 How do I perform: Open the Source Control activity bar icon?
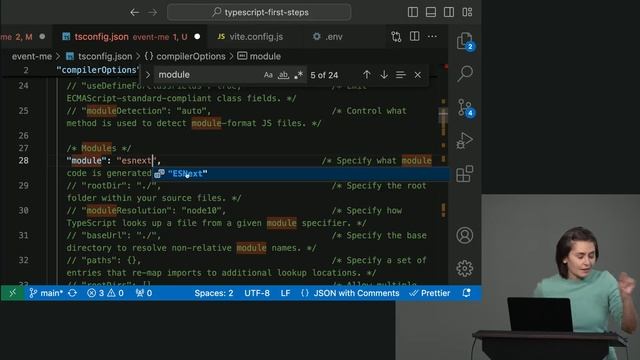click(x=465, y=108)
